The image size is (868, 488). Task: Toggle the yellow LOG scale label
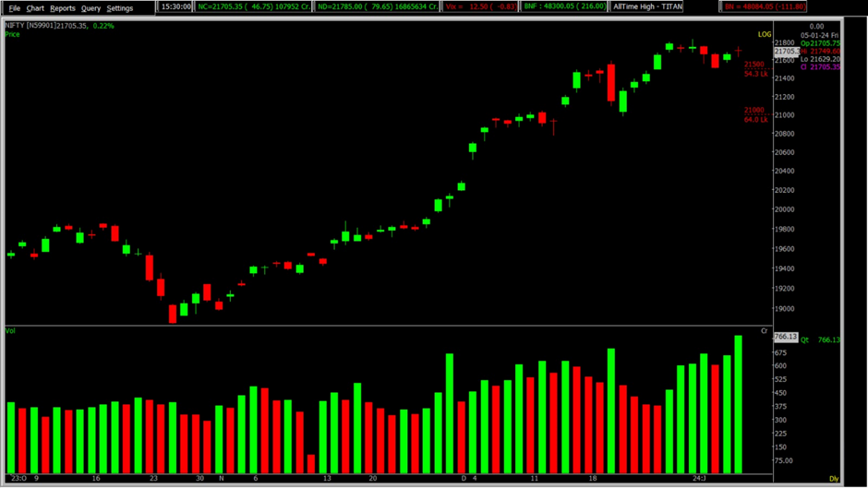click(765, 34)
